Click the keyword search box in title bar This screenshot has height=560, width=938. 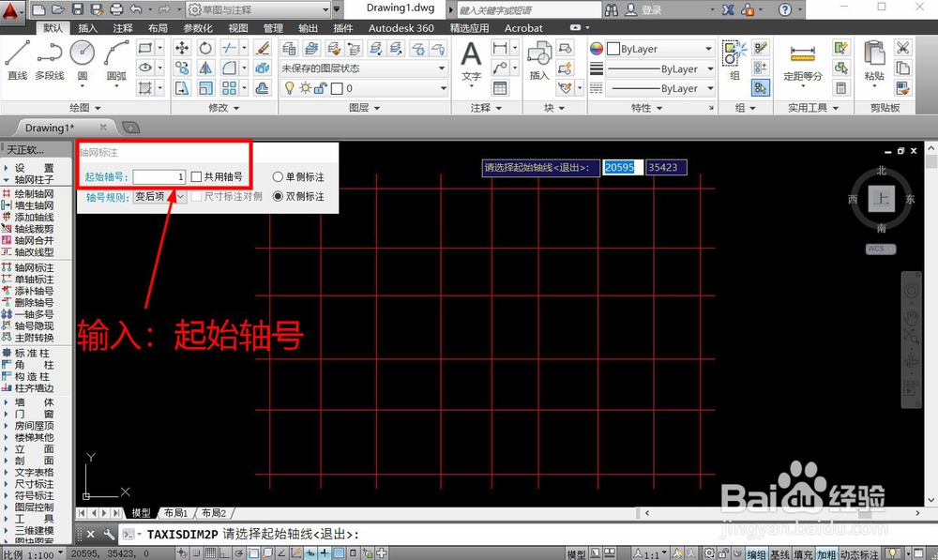[x=529, y=9]
